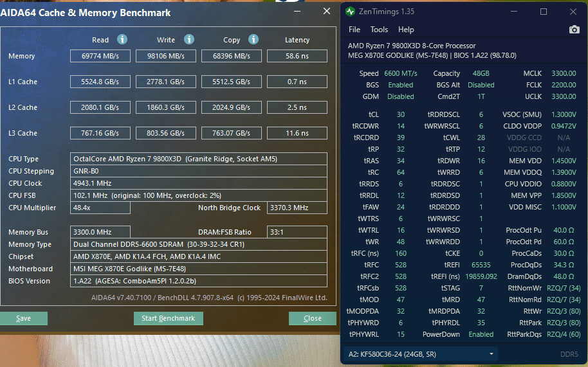Select the L3 Cache Read value 767.16 GB/s
588x367 pixels.
click(x=100, y=133)
